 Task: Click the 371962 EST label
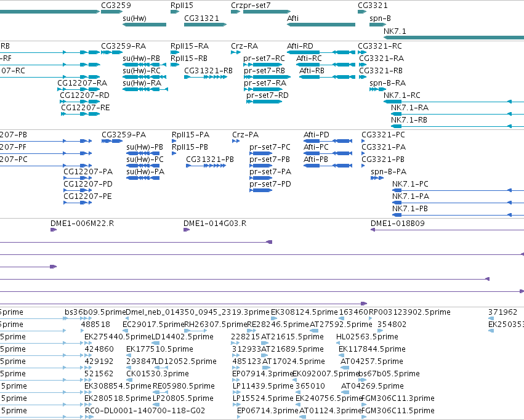[502, 312]
